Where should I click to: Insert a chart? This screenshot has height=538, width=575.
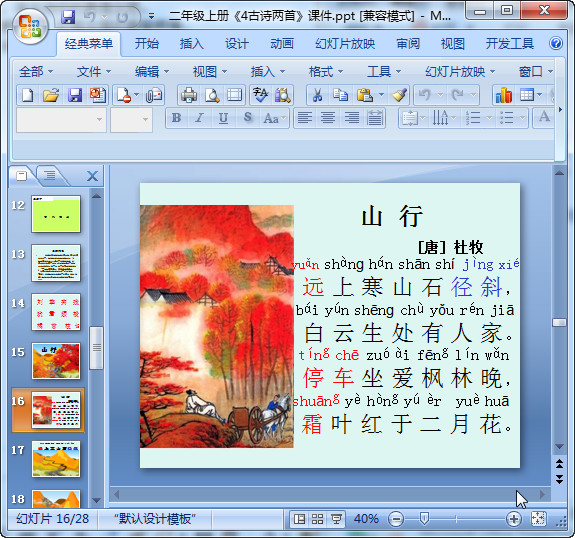[x=504, y=95]
